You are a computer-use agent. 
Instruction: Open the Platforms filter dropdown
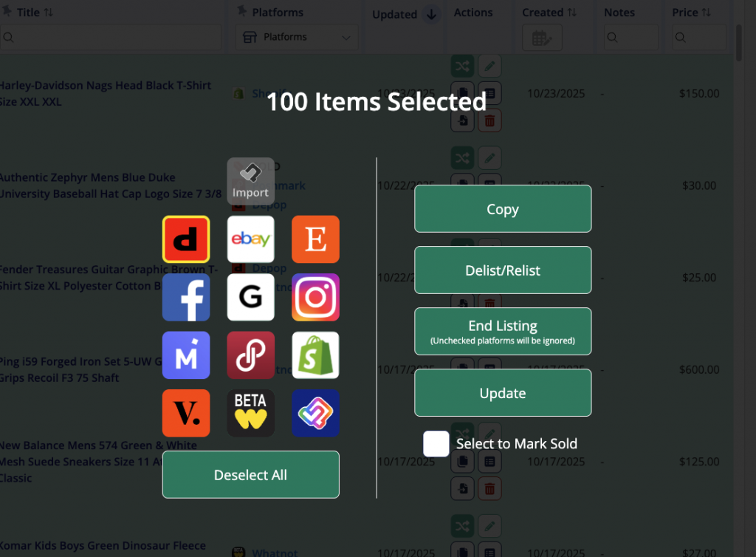tap(297, 37)
